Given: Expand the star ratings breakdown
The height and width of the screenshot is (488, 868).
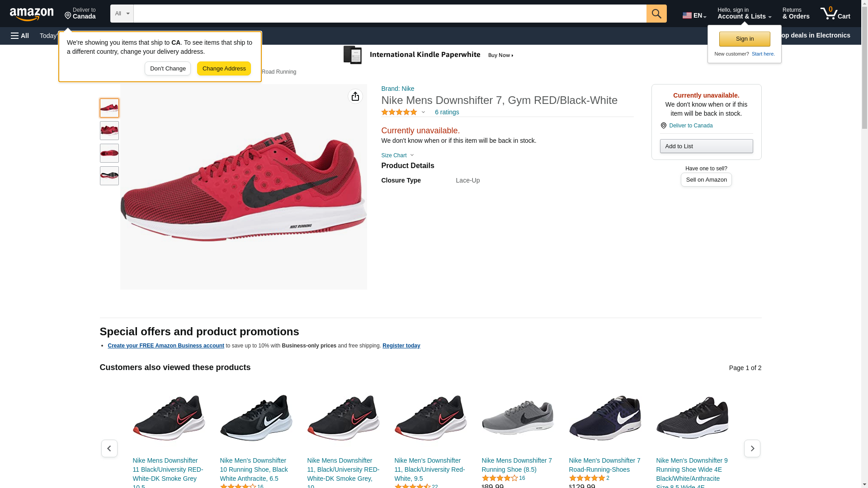Looking at the screenshot, I should click(403, 112).
